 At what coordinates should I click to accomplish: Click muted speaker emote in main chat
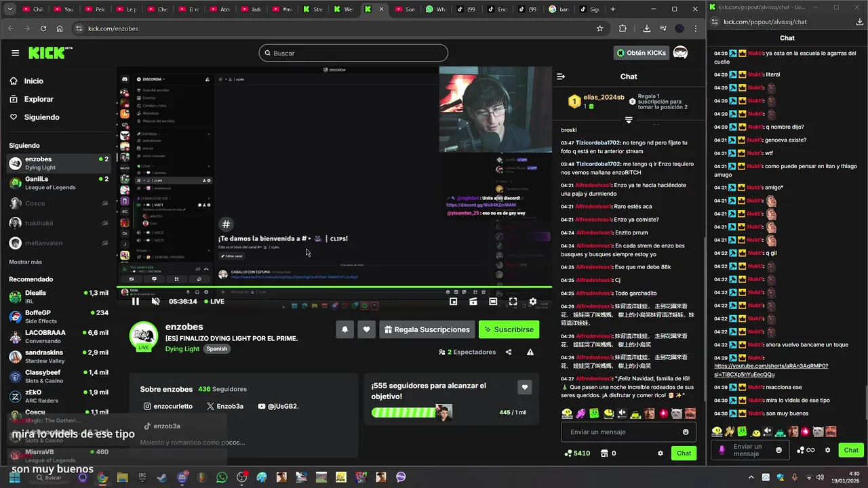pyautogui.click(x=623, y=413)
